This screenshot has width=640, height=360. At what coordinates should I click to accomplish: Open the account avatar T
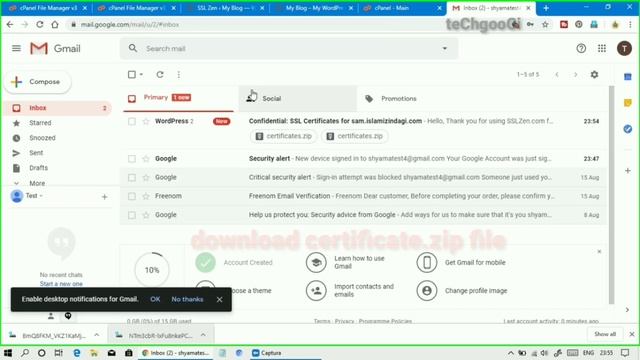coord(624,49)
